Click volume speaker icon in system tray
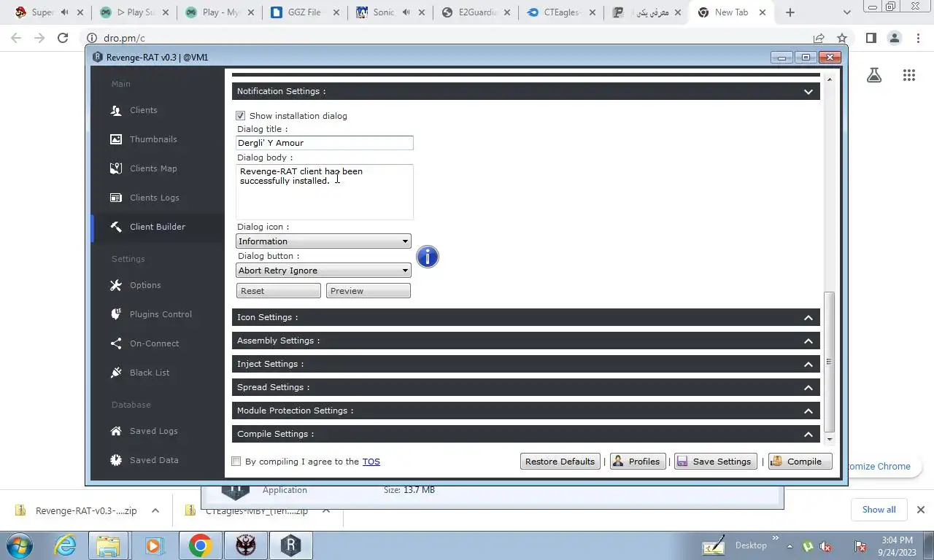Viewport: 934px width, 560px height. click(826, 546)
